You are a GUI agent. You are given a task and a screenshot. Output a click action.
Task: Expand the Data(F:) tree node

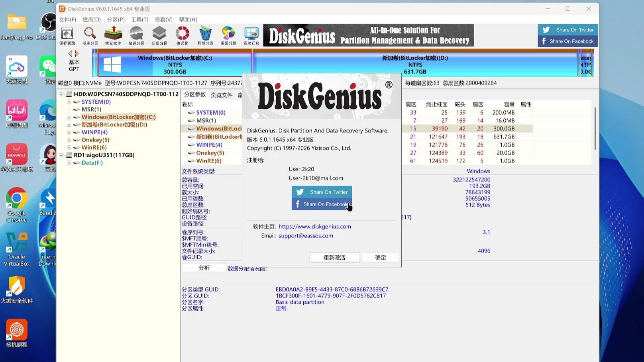(x=69, y=163)
